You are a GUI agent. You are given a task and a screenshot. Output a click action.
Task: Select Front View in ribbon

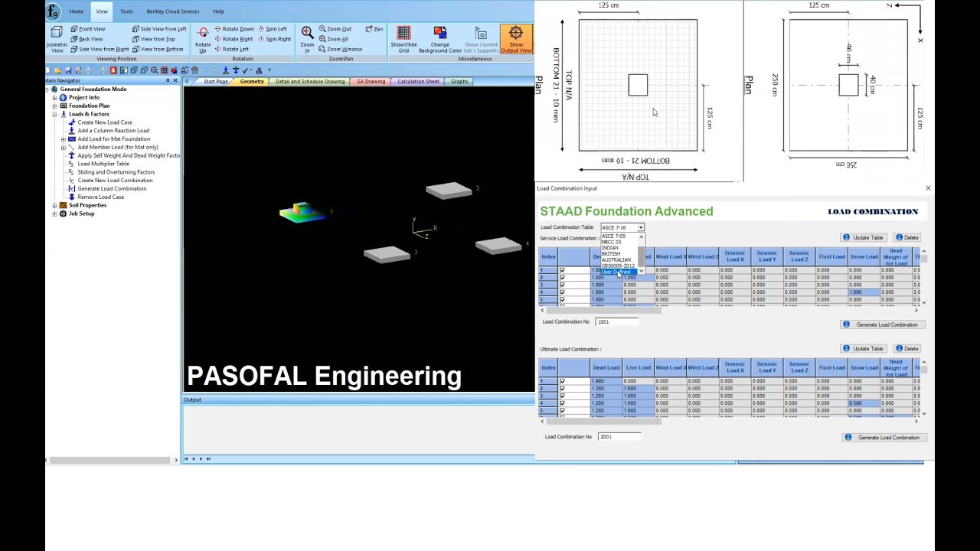pyautogui.click(x=87, y=29)
